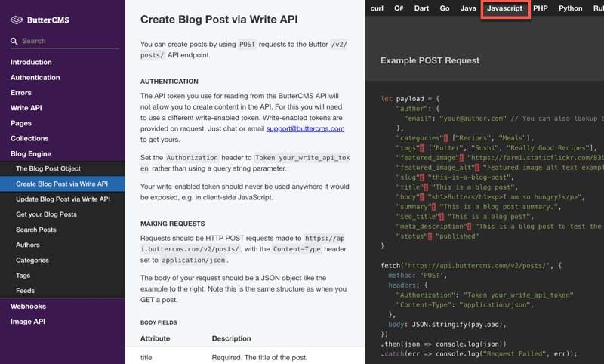The height and width of the screenshot is (364, 604).
Task: Switch code examples to Python tab
Action: coord(571,8)
